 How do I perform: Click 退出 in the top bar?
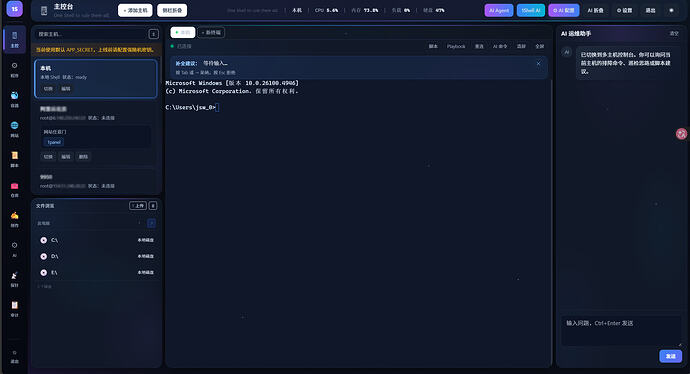coord(650,10)
